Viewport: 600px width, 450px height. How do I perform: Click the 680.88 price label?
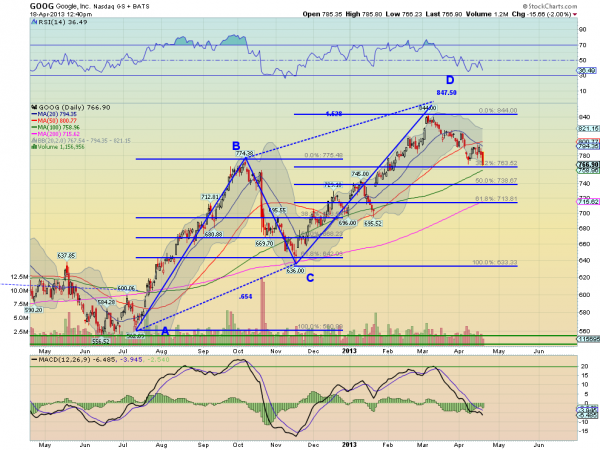coord(214,234)
